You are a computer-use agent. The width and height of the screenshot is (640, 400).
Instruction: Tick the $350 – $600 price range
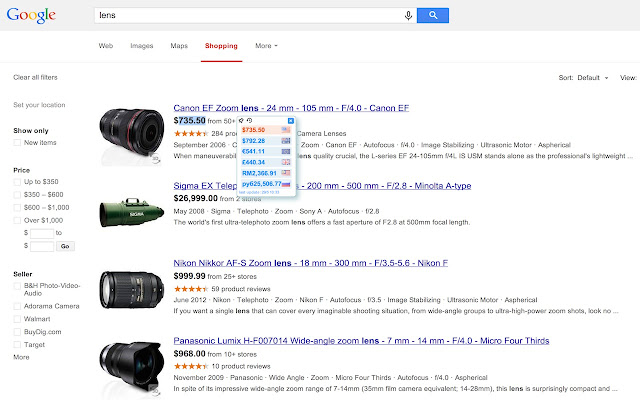click(17, 195)
